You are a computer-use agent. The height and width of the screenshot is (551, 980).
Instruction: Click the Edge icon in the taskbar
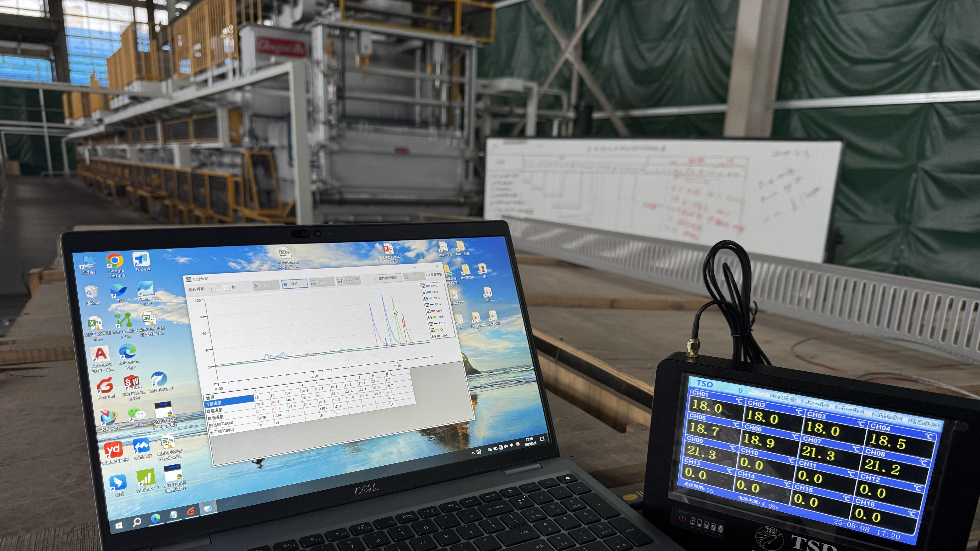(155, 518)
